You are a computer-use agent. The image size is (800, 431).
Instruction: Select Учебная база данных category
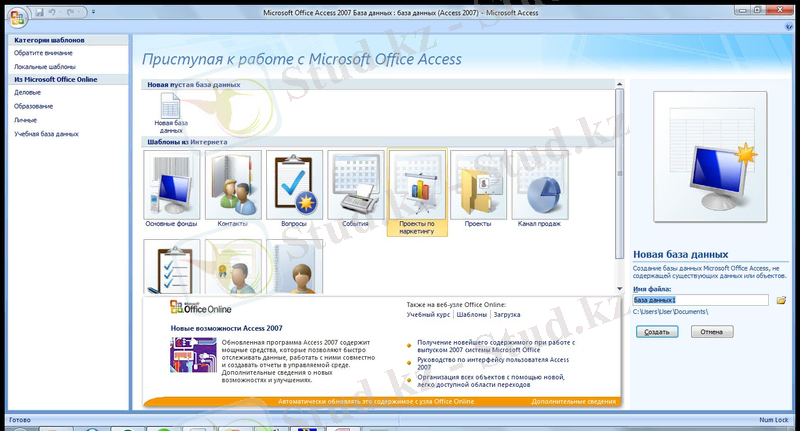pyautogui.click(x=46, y=134)
